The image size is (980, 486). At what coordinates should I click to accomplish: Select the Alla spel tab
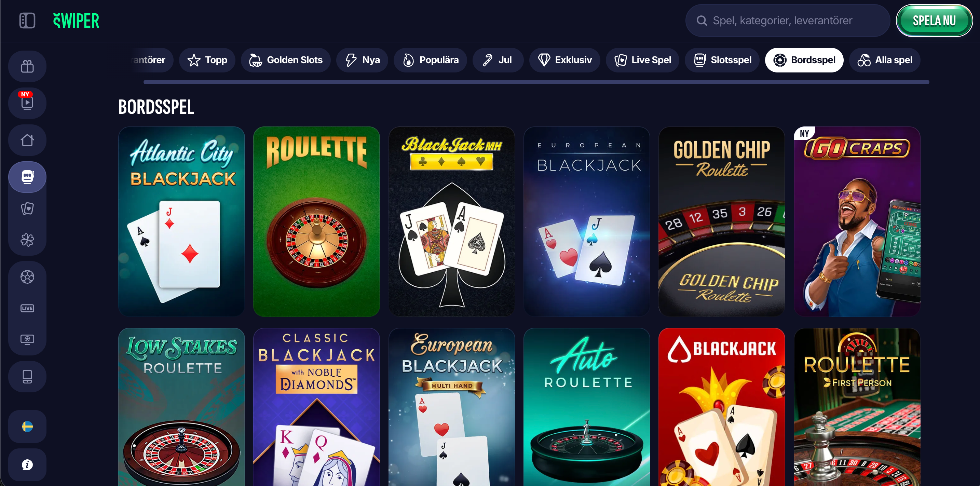885,60
